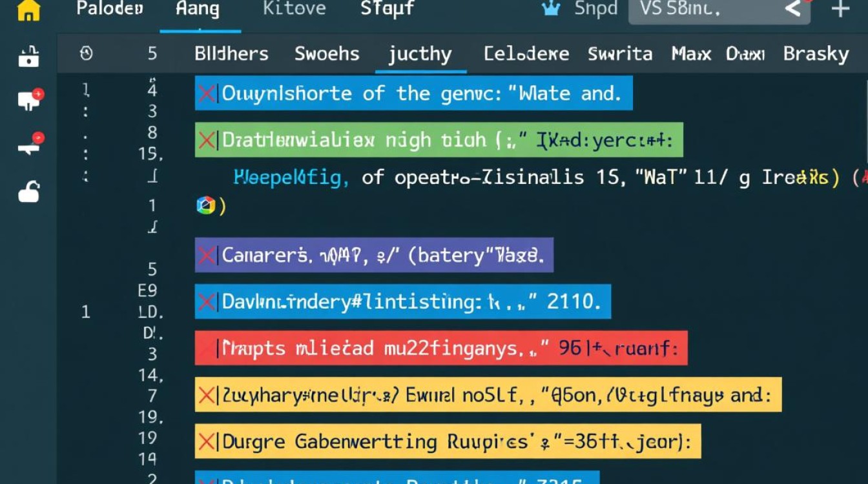This screenshot has height=484, width=868.
Task: Click the open padlock sidebar icon
Action: tap(29, 192)
